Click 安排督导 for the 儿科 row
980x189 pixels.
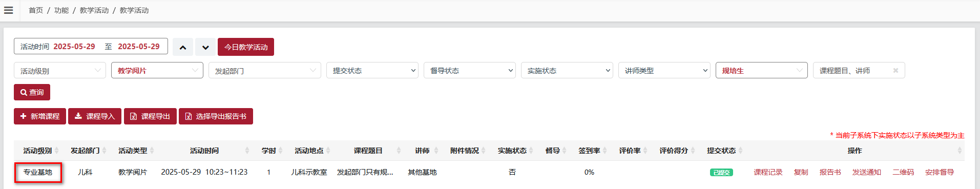[940, 172]
